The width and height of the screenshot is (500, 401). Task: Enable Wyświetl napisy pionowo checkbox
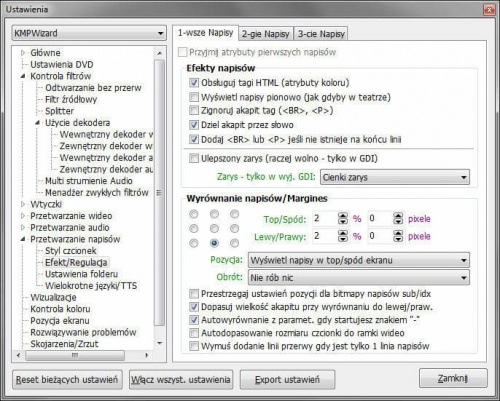click(194, 97)
